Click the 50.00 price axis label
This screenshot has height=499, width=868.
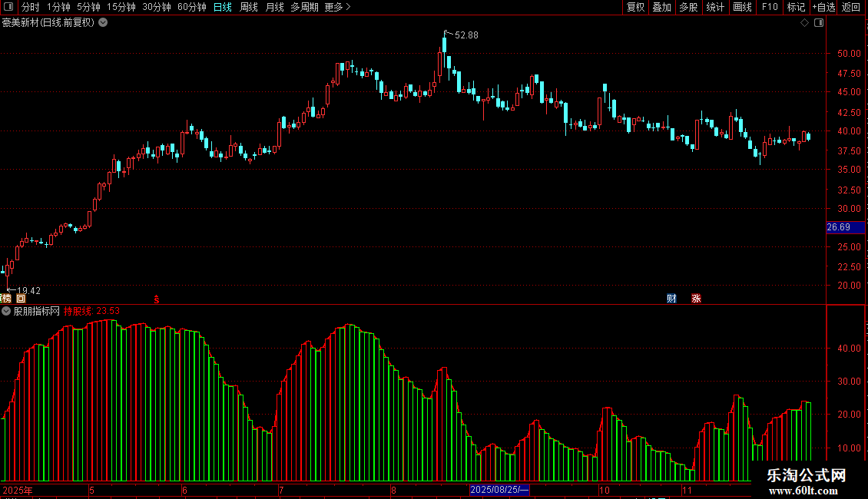849,54
